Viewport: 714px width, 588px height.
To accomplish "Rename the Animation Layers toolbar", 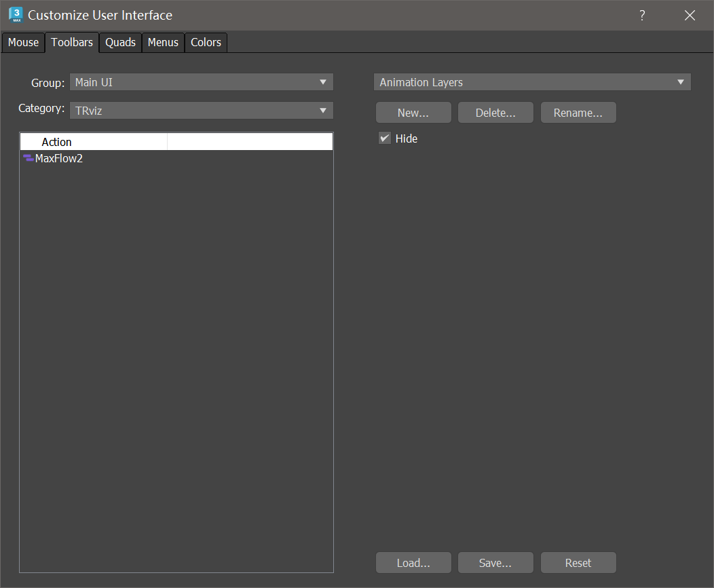I will tap(578, 112).
